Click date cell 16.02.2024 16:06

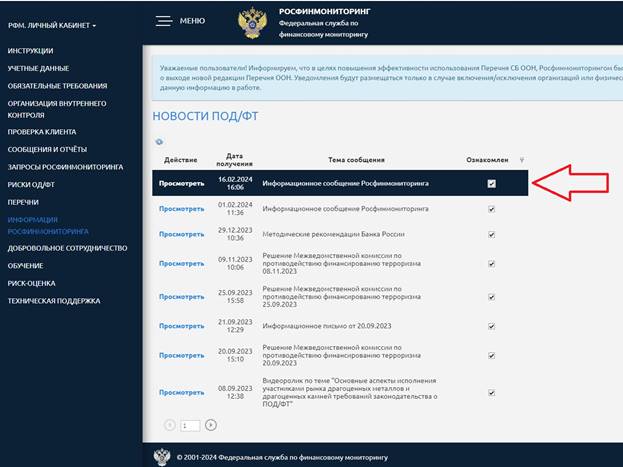[x=235, y=183]
